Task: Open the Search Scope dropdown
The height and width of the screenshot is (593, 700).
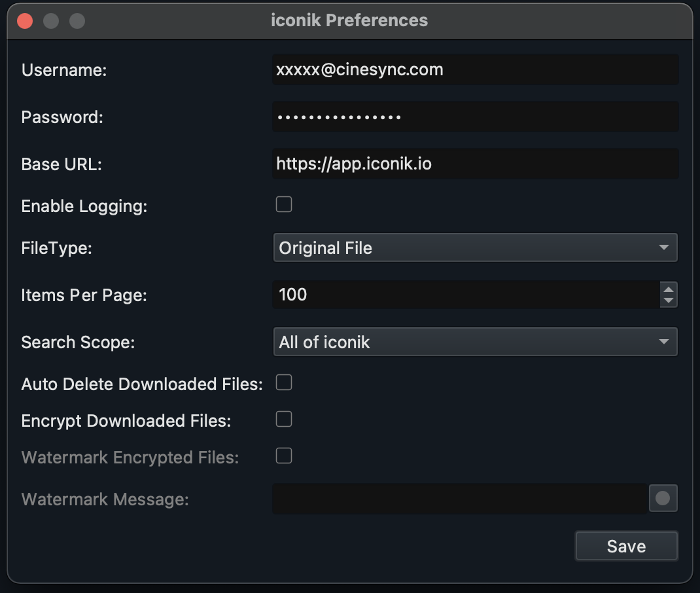Action: tap(476, 342)
